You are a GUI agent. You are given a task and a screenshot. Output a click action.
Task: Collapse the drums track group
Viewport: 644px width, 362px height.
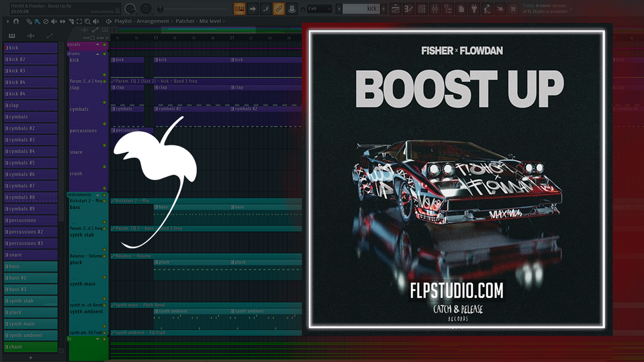click(98, 54)
